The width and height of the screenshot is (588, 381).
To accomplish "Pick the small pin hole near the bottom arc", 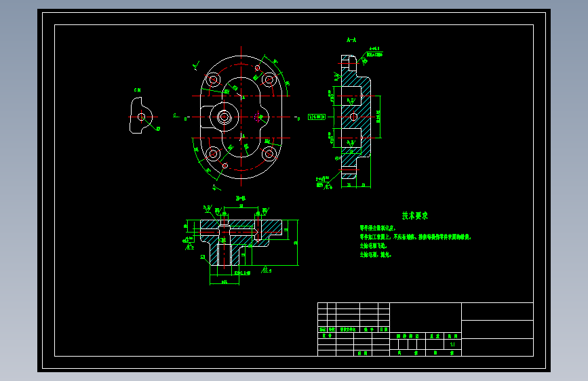I will (225, 165).
